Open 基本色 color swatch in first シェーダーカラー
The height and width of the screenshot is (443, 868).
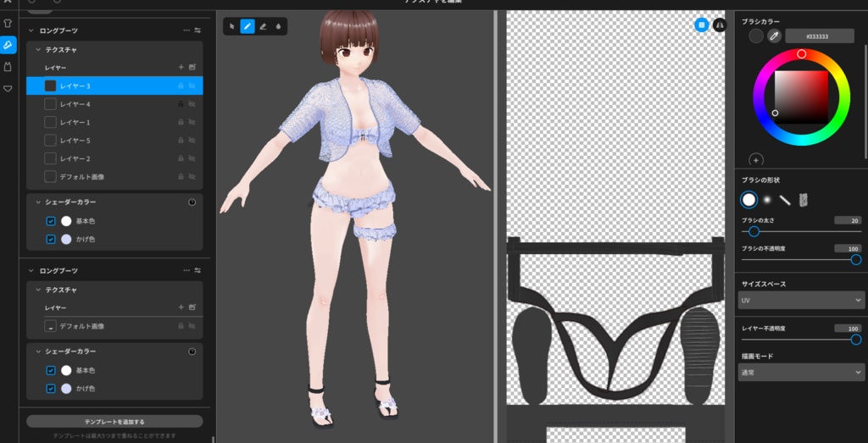[66, 221]
